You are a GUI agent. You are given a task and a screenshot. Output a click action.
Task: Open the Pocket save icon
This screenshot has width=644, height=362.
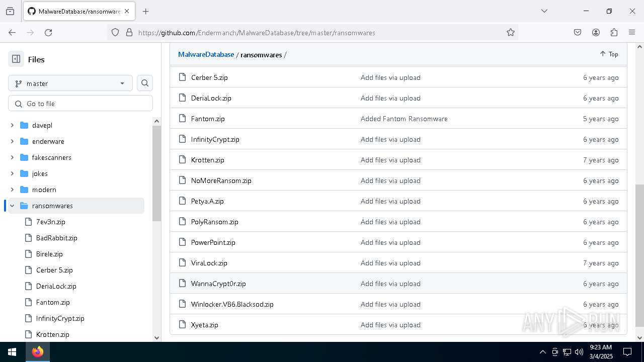pos(578,32)
